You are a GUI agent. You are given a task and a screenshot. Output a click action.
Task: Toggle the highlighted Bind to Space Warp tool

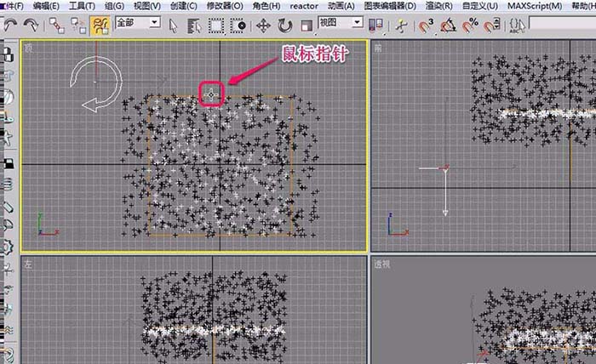(x=100, y=26)
